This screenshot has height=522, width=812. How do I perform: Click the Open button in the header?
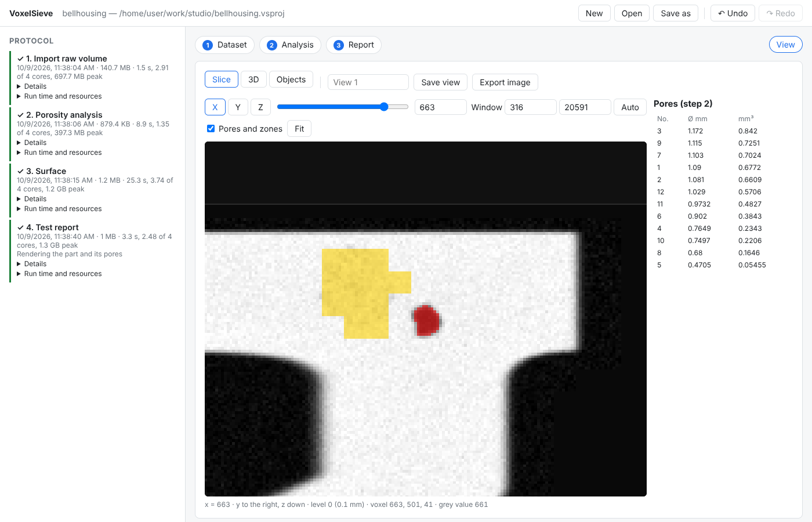click(632, 13)
